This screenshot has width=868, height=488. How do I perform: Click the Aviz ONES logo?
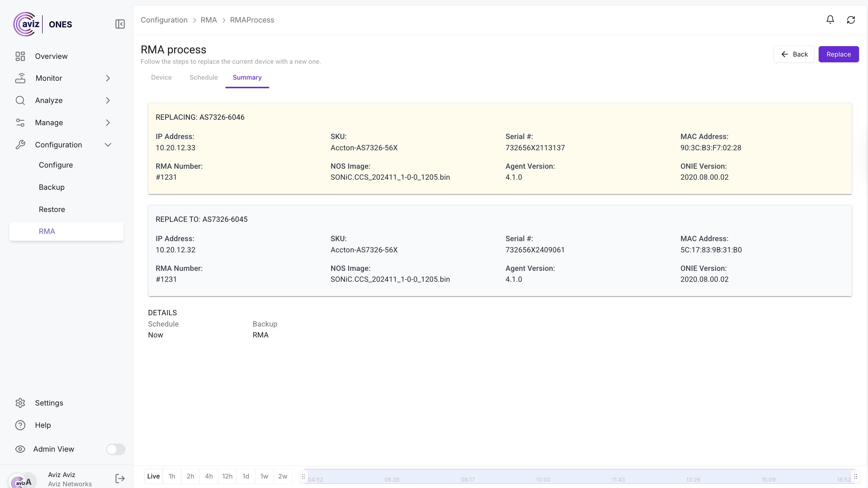43,24
